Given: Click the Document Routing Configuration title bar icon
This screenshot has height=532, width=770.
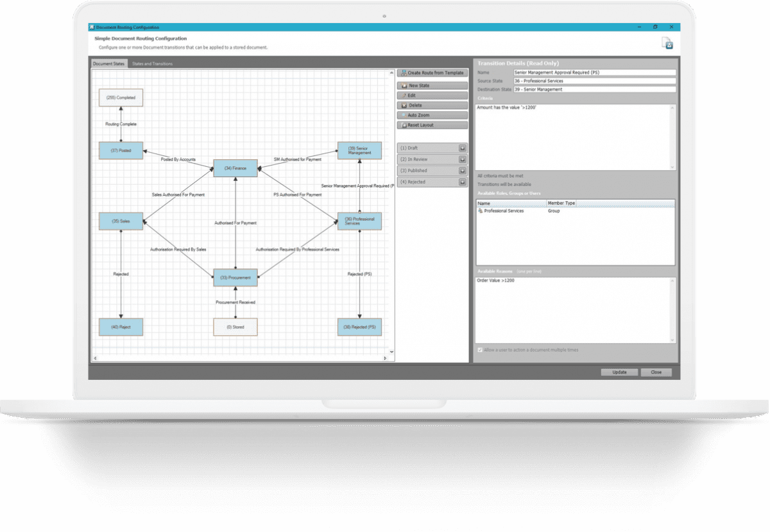Looking at the screenshot, I should (x=92, y=27).
